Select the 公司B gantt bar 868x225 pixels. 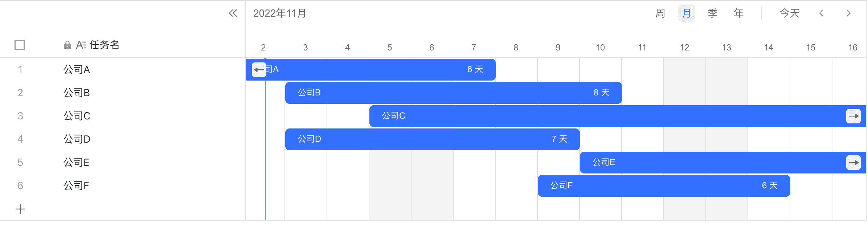tap(454, 93)
